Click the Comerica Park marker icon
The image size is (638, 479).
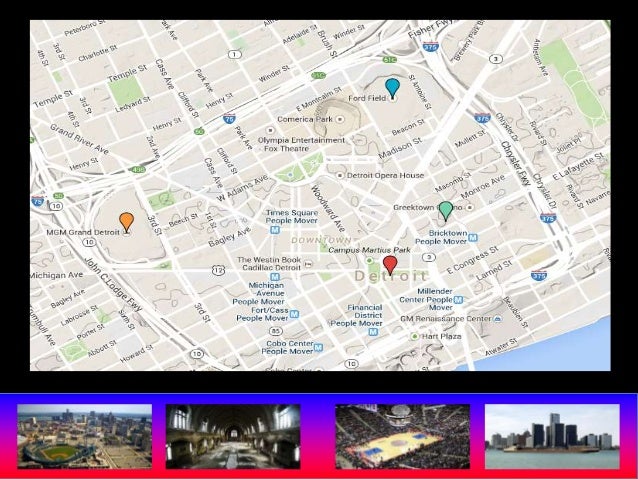[340, 119]
